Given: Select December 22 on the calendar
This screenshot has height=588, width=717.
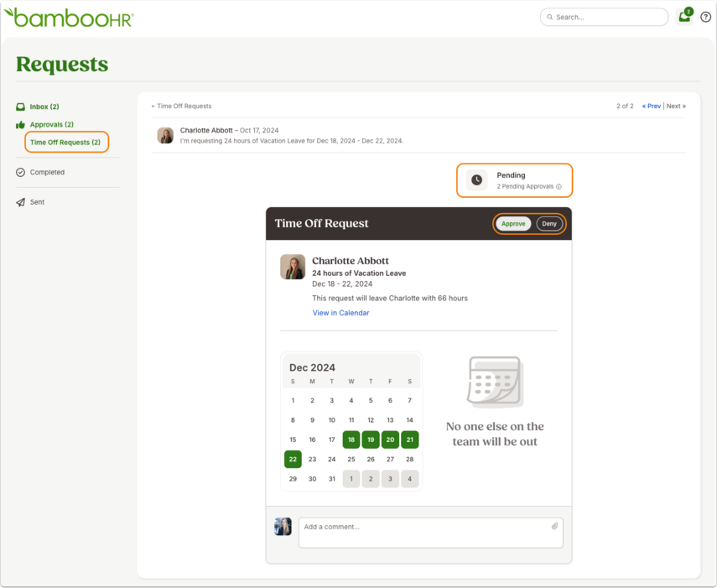Looking at the screenshot, I should 293,459.
